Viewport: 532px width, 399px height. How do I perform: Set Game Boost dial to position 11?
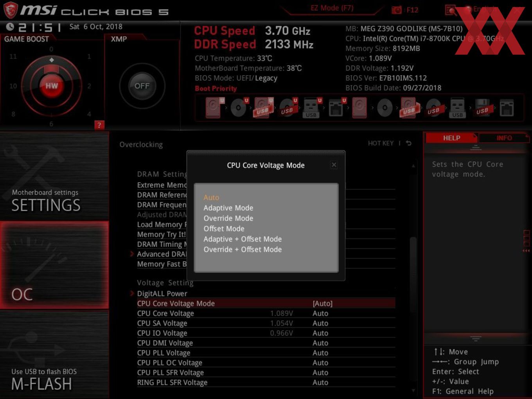pos(13,57)
